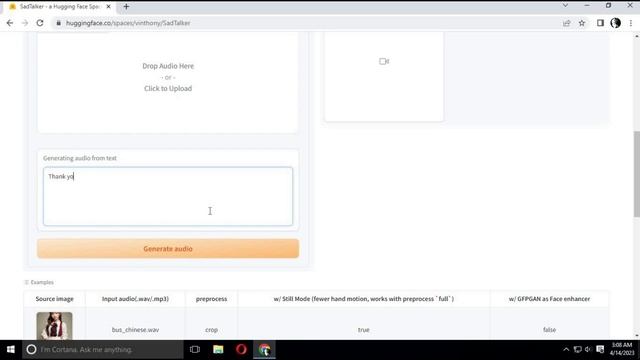Open the action center notification icon

(x=600, y=350)
